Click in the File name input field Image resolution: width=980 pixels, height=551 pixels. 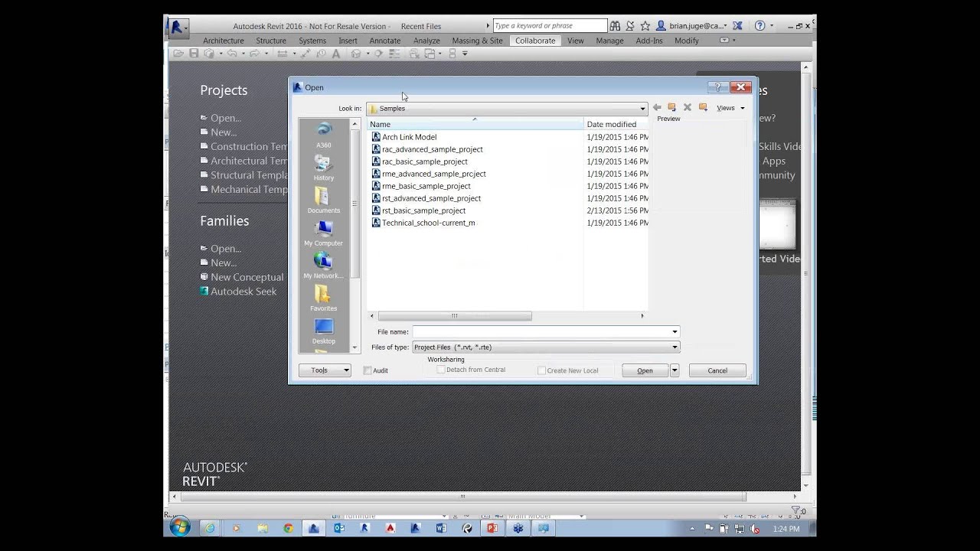click(x=541, y=332)
